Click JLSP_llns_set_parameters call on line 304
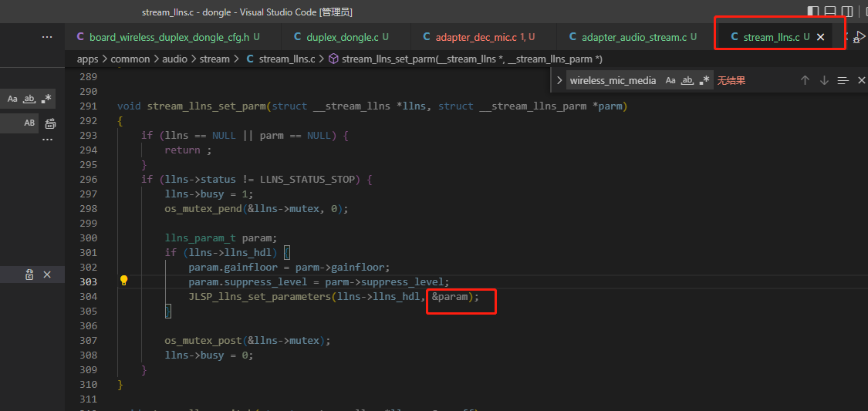This screenshot has width=868, height=411. pos(259,297)
